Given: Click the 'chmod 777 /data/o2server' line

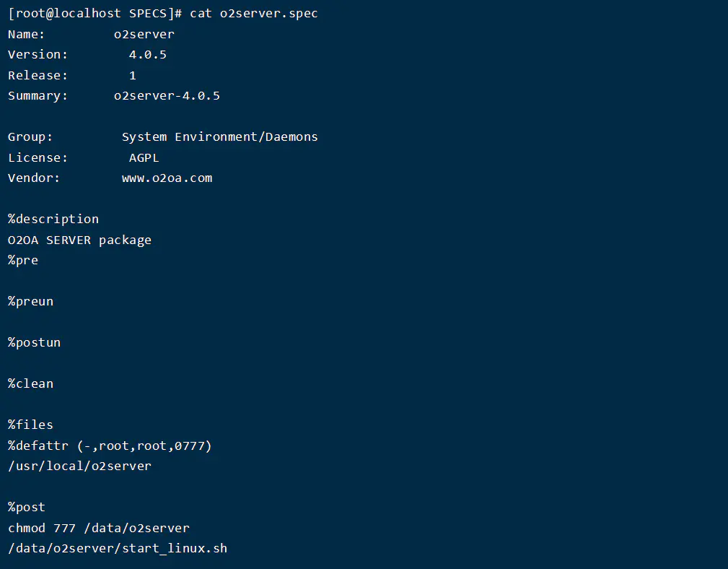Looking at the screenshot, I should (x=98, y=528).
